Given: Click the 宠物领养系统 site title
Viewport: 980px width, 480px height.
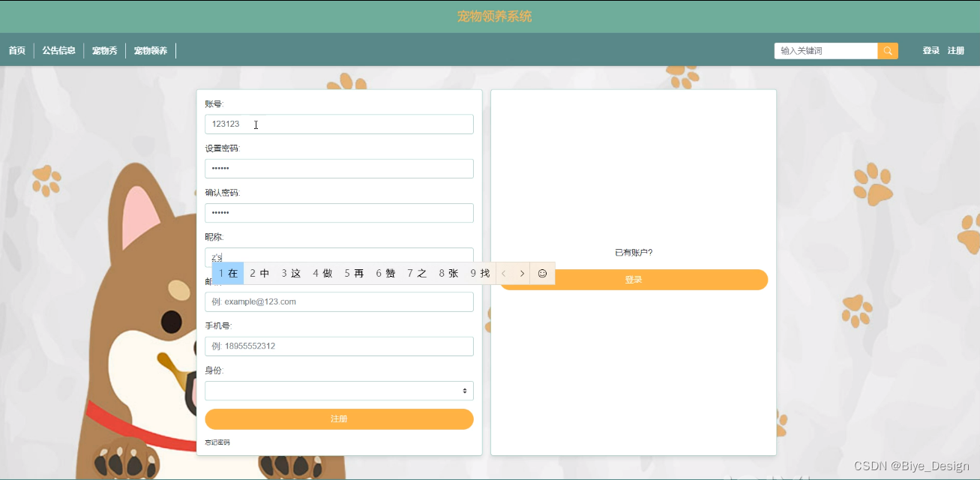Looking at the screenshot, I should [494, 16].
